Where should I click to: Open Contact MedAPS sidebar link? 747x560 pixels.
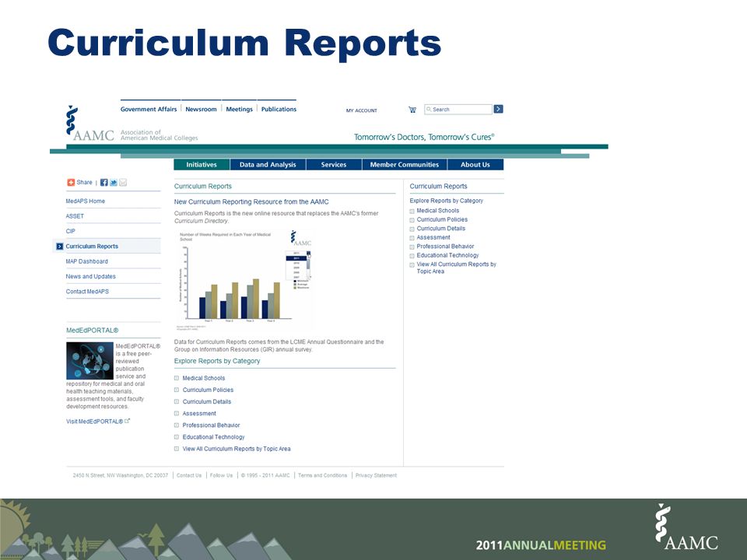point(87,292)
